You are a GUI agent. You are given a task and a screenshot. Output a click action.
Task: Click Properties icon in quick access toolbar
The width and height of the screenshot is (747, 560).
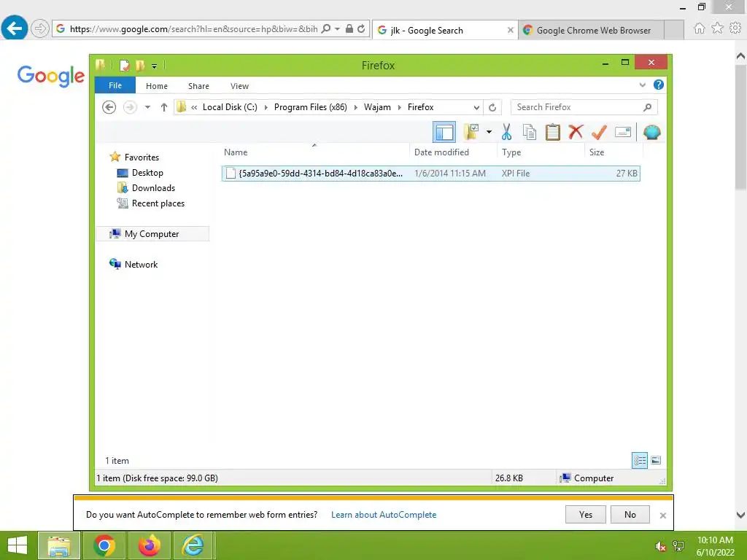pyautogui.click(x=124, y=65)
